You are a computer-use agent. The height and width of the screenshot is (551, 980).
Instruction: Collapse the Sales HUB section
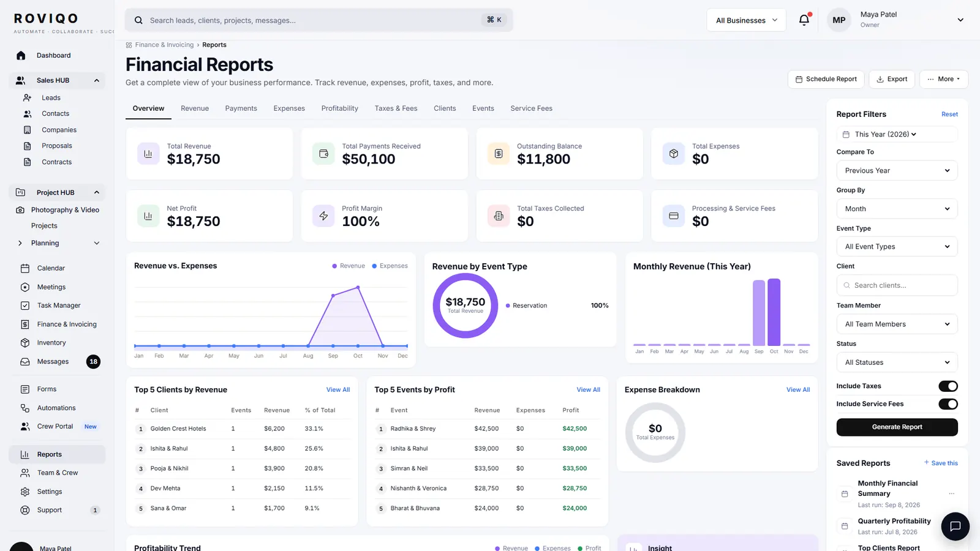[97, 81]
